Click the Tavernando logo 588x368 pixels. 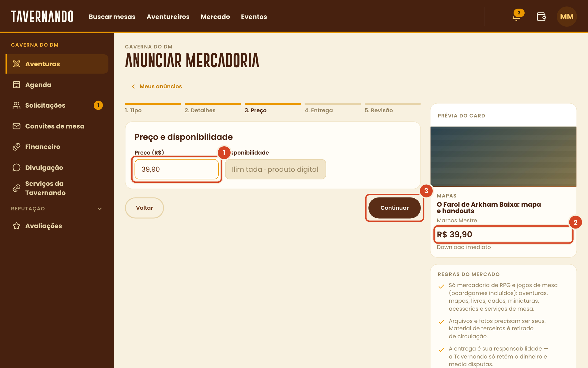42,17
